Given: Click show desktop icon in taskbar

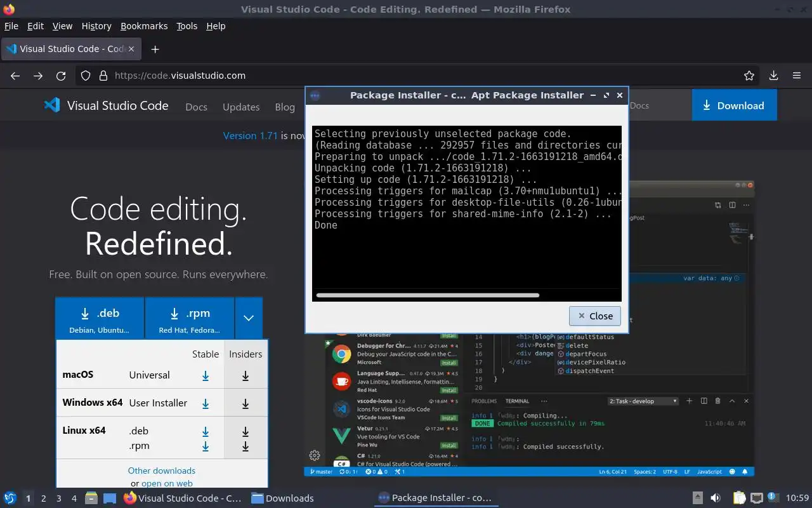Looking at the screenshot, I should 110,498.
